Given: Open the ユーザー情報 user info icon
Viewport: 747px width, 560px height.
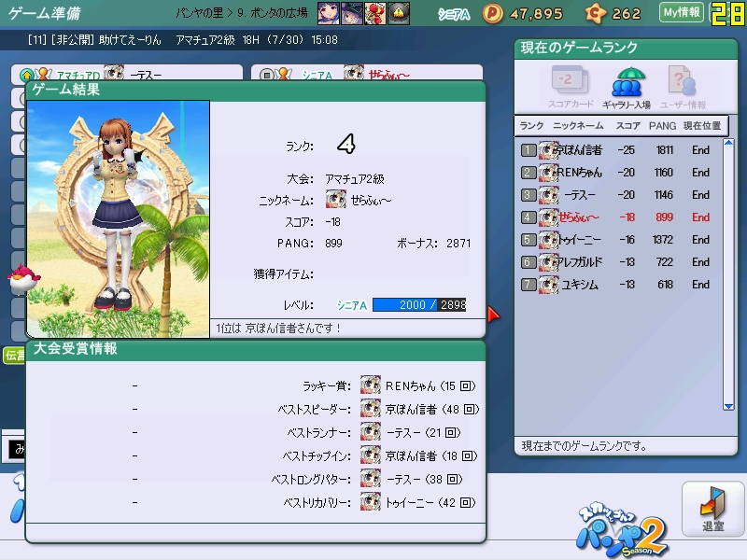Looking at the screenshot, I should point(683,88).
